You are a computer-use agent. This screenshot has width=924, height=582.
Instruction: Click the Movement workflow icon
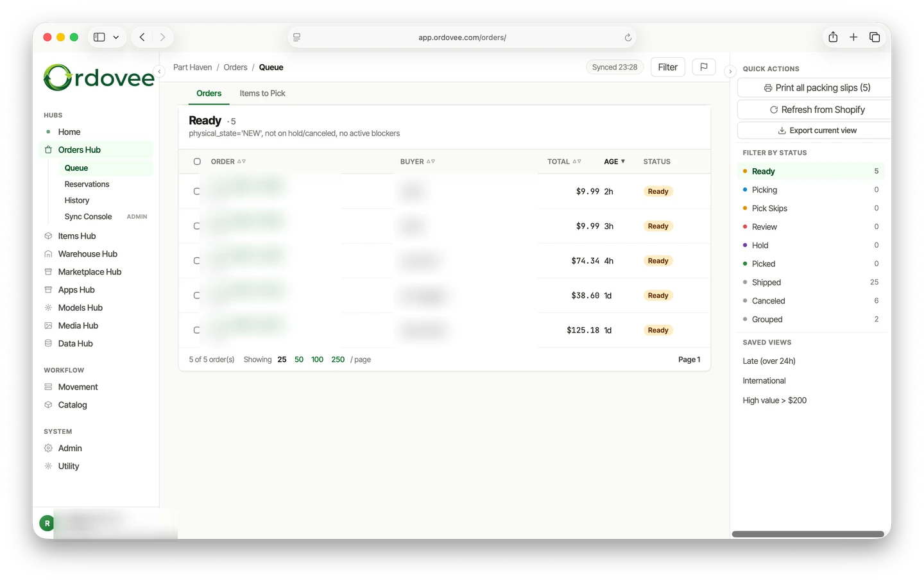click(48, 387)
